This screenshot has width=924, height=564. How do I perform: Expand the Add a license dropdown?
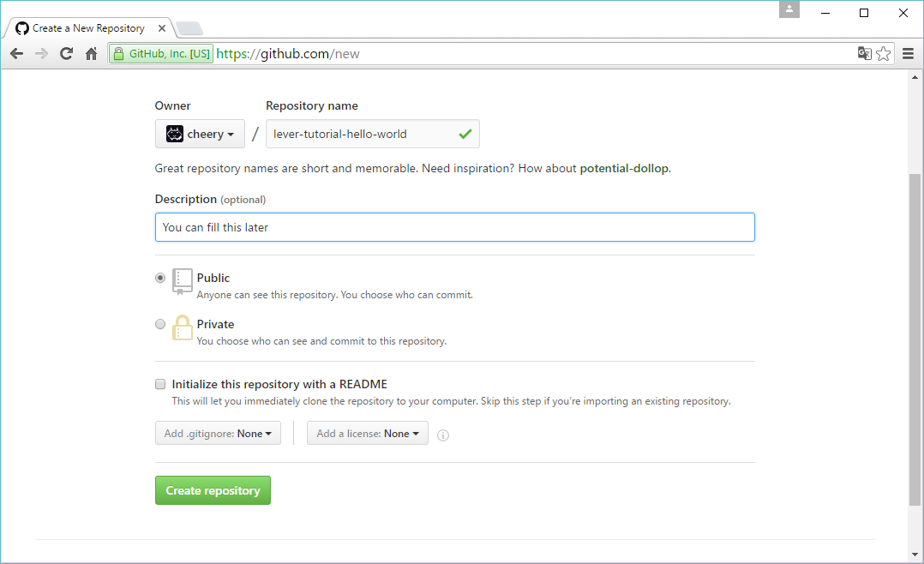pos(368,434)
